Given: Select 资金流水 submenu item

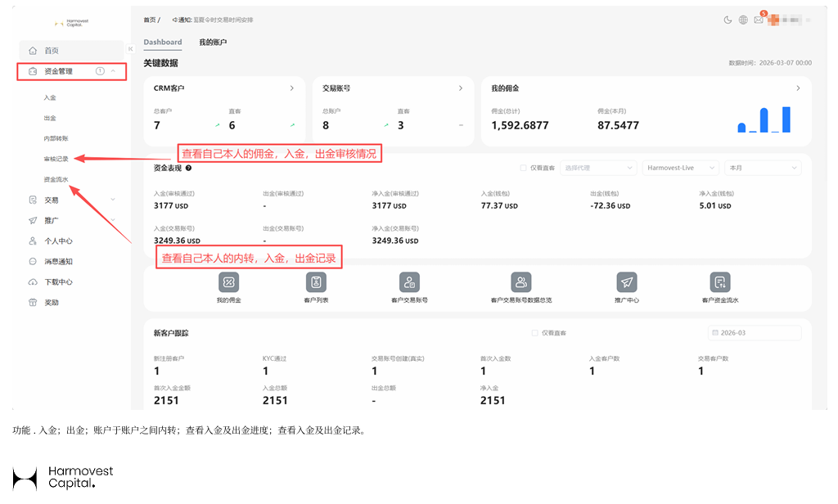Looking at the screenshot, I should 56,179.
